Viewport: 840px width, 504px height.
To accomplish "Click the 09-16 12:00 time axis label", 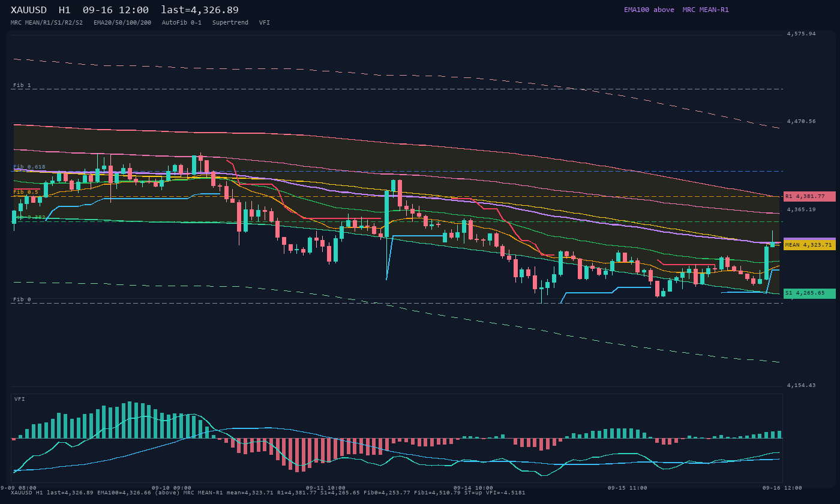I will [782, 488].
